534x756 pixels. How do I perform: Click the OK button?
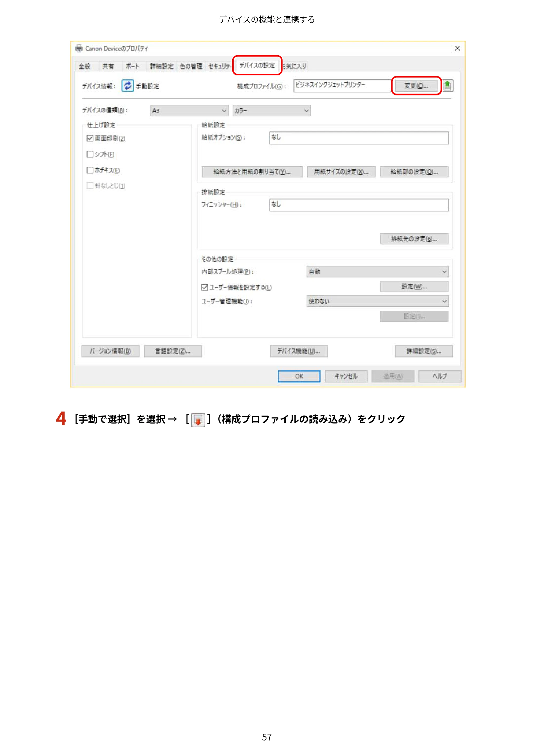point(299,377)
